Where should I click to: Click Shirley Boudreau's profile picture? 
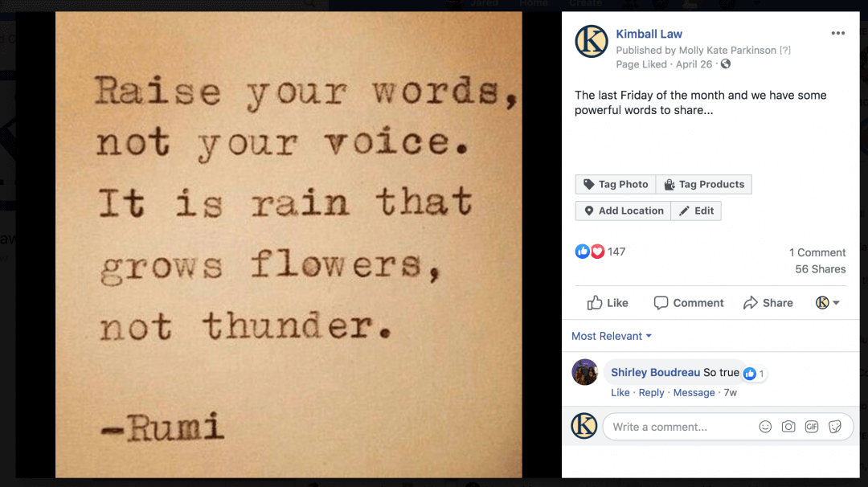(584, 372)
